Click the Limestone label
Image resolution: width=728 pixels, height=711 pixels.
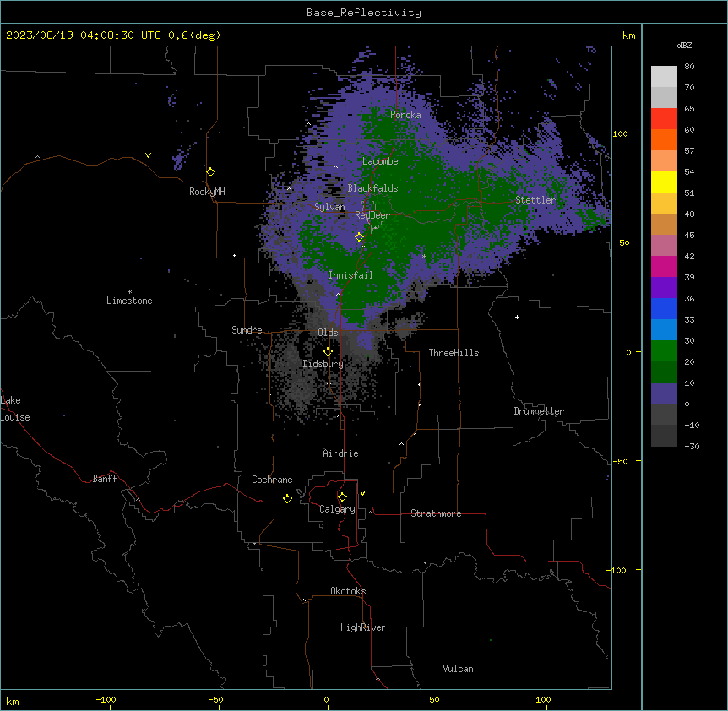pyautogui.click(x=129, y=301)
